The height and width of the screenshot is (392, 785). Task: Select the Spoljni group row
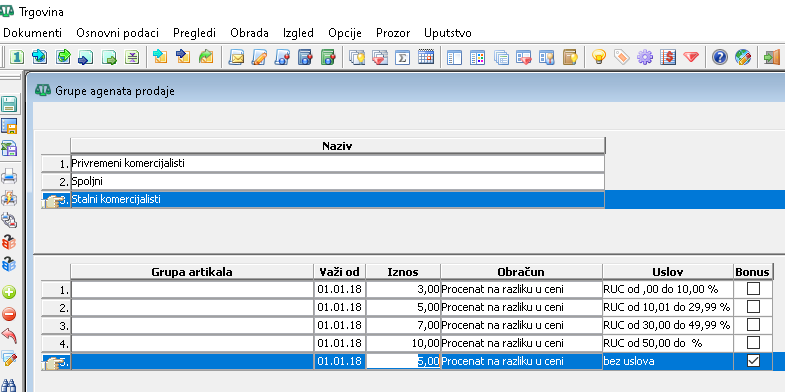tap(337, 181)
